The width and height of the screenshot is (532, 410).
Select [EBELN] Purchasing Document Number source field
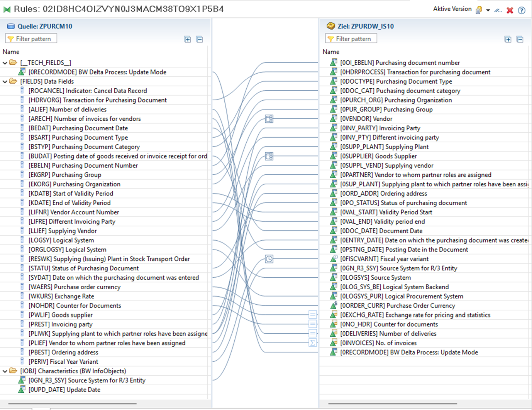[x=83, y=165]
